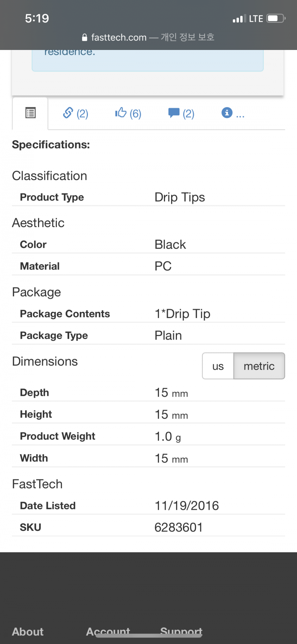Open the Support footer link
297x644 pixels.
[181, 632]
